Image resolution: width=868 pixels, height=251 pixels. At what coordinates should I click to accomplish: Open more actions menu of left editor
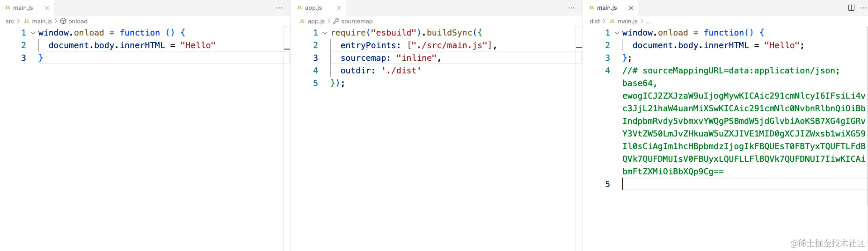[x=279, y=8]
